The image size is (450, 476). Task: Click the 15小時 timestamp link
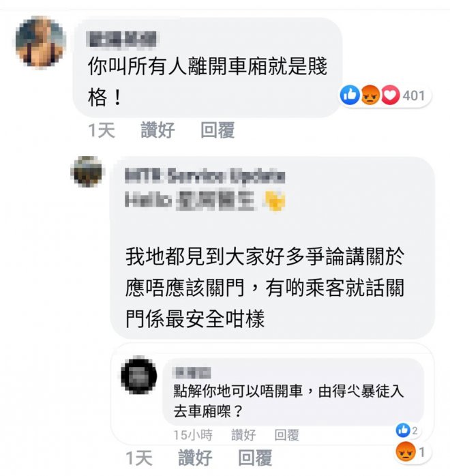tap(193, 435)
